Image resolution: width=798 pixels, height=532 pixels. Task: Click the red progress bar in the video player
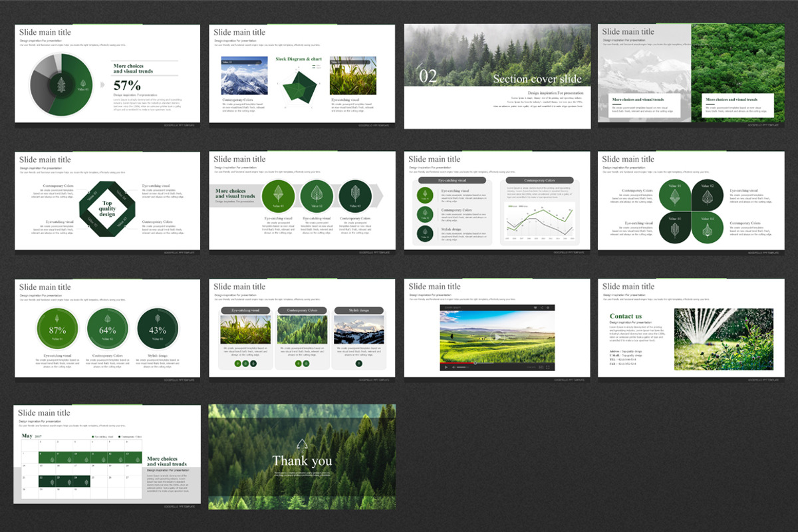[458, 362]
